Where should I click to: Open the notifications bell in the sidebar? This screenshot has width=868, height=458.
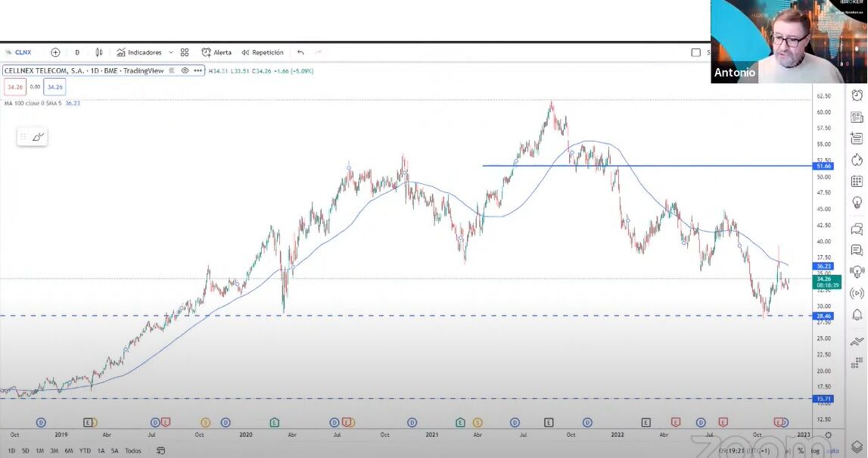tap(857, 315)
